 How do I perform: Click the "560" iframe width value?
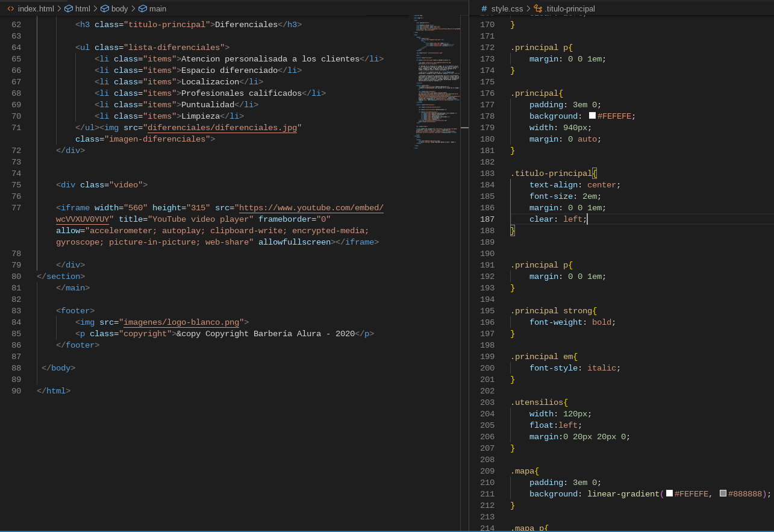tap(136, 208)
